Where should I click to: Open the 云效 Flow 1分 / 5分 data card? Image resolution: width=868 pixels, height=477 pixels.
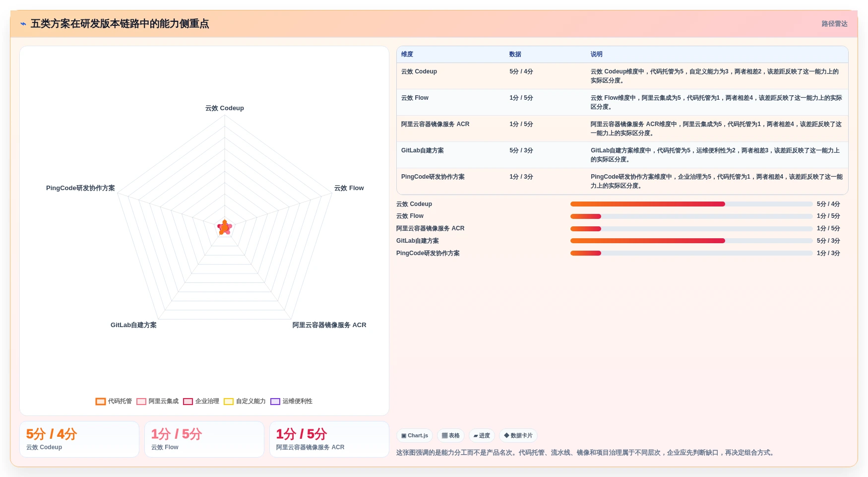click(204, 439)
